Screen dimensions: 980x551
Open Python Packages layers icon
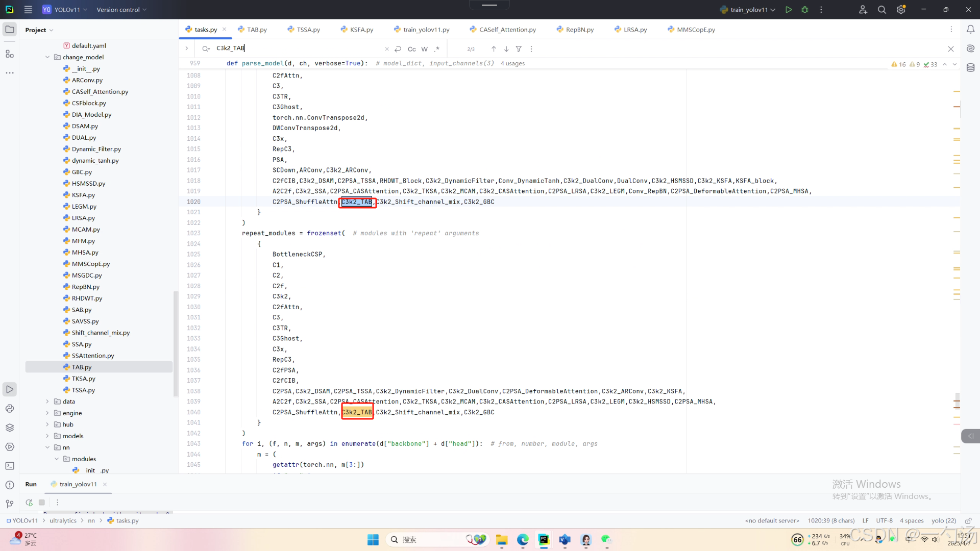pos(10,428)
